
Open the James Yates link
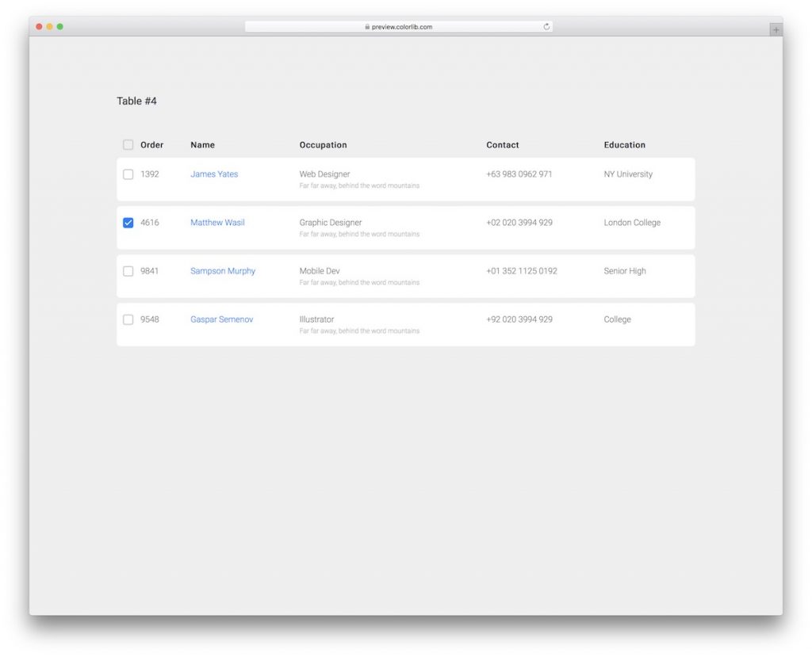[x=214, y=174]
